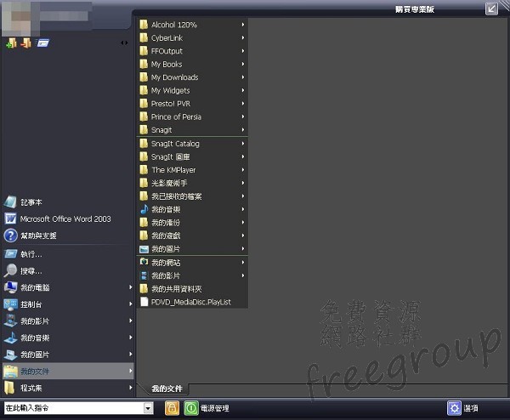Screen dimensions: 510x420
Task: Open the 選項 settings gear
Action: [x=454, y=408]
